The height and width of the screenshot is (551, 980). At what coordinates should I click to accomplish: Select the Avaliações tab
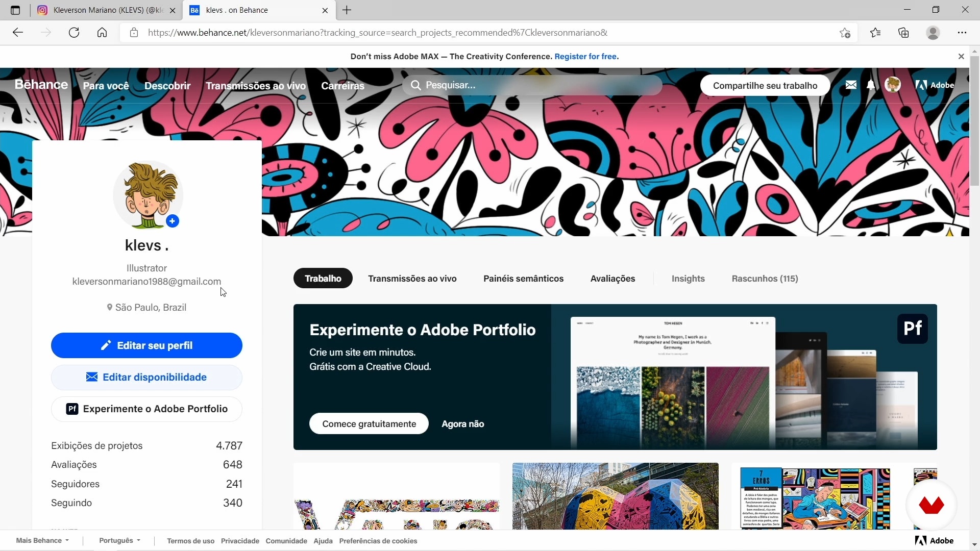click(613, 279)
